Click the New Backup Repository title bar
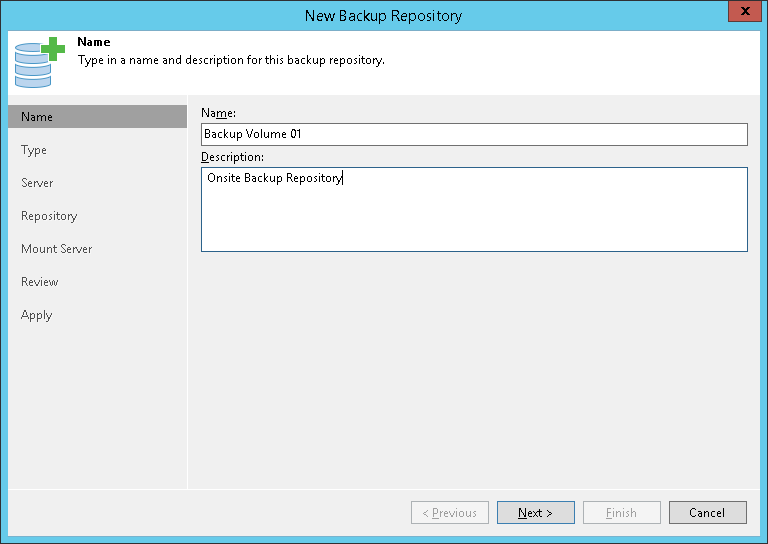This screenshot has height=544, width=768. pos(384,15)
